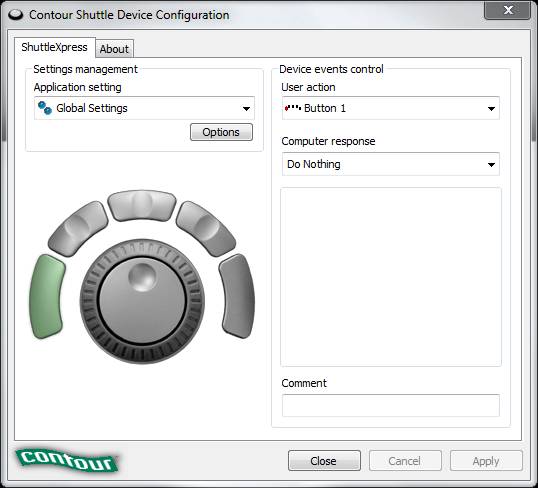This screenshot has width=538, height=488.
Task: Click the Global Settings gear icon
Action: click(45, 108)
